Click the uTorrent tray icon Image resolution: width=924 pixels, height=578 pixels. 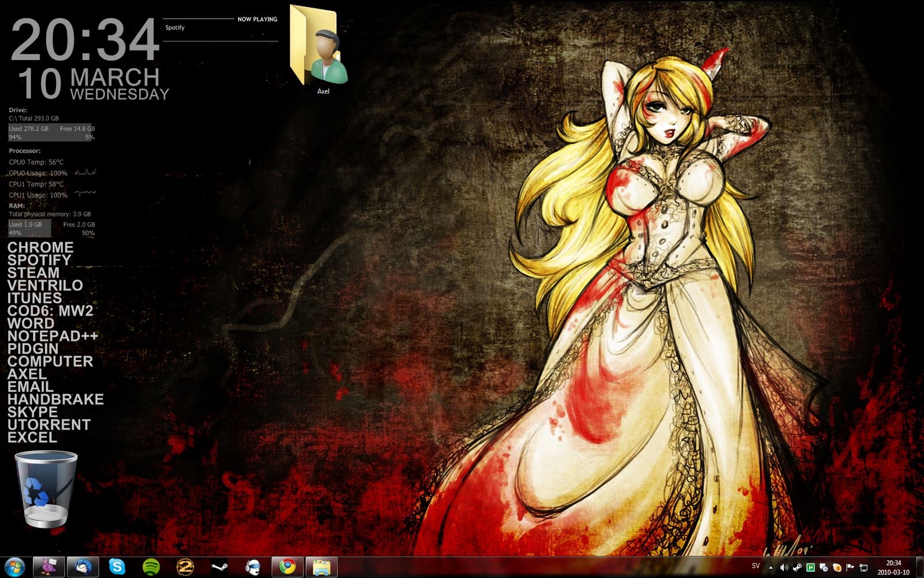point(810,568)
